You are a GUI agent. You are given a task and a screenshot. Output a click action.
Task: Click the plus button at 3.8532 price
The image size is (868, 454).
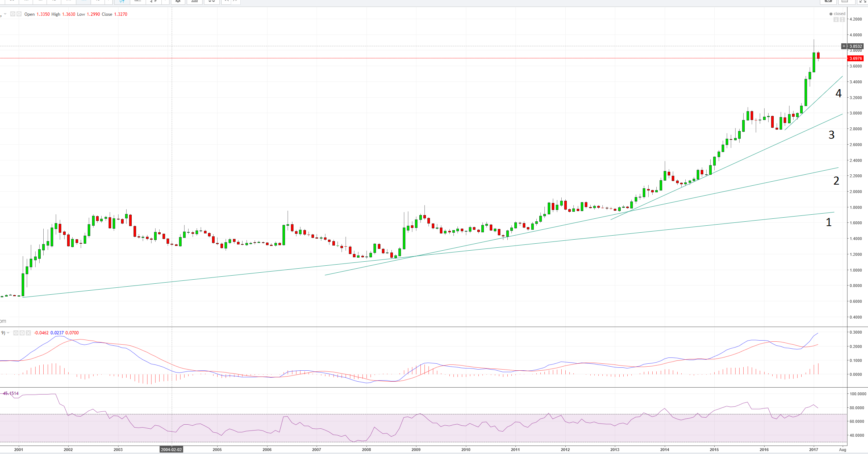[x=844, y=46]
